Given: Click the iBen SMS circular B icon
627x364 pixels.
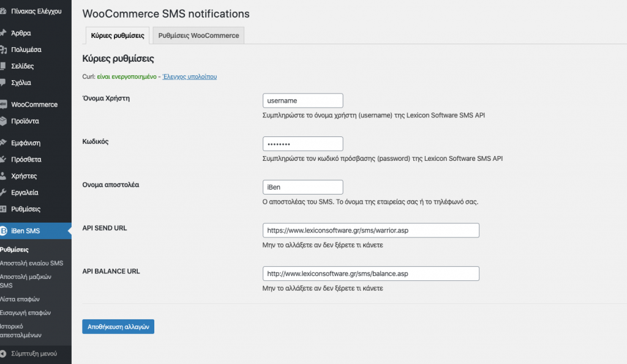Looking at the screenshot, I should (3, 231).
